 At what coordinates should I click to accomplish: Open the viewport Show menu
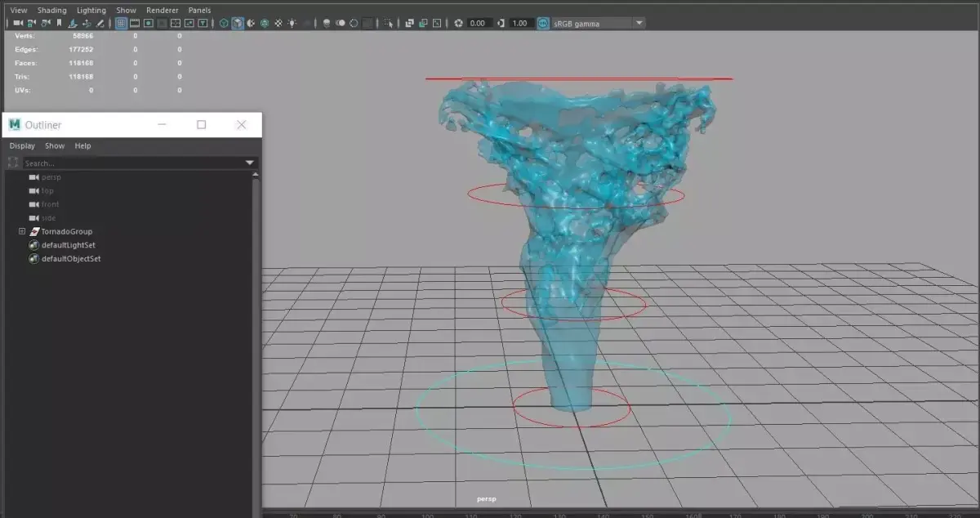(x=126, y=10)
